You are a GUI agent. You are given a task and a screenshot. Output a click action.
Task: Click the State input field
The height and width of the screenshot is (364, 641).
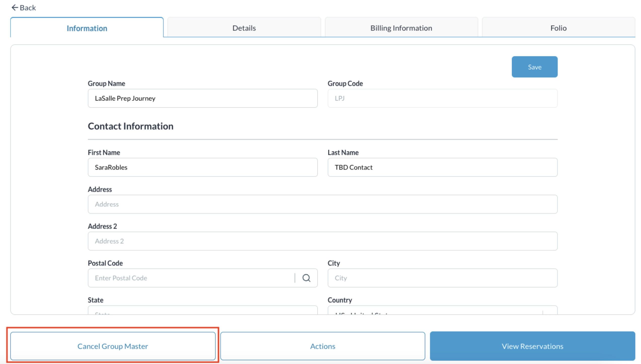[x=203, y=311]
